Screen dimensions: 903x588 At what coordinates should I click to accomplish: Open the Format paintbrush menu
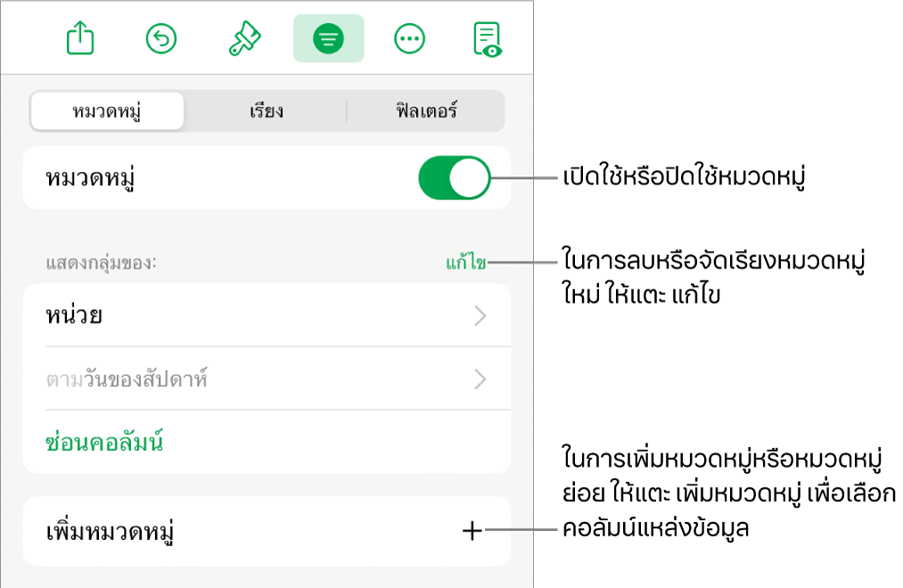[245, 38]
